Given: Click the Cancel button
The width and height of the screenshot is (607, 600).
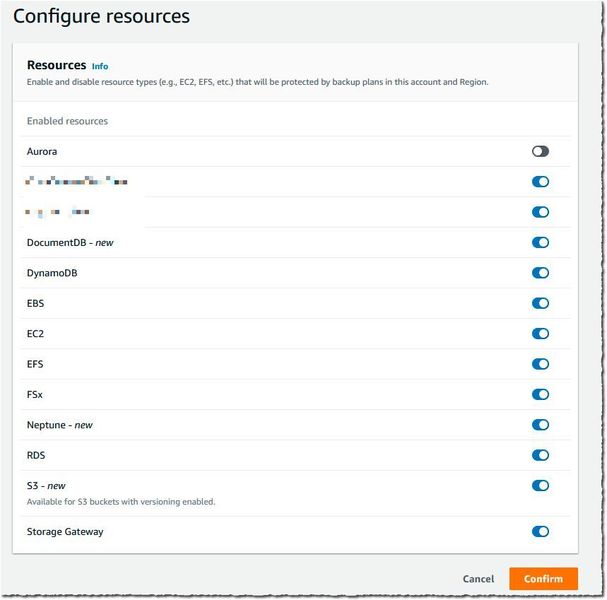Looking at the screenshot, I should click(x=478, y=579).
